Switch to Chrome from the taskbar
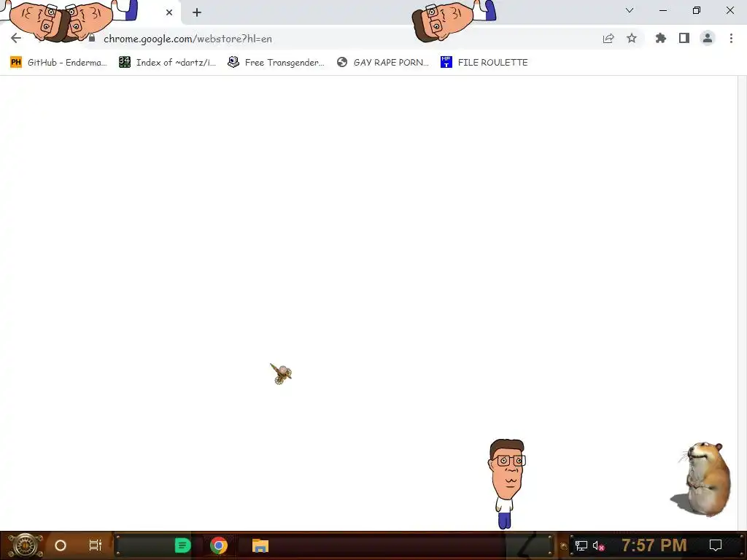 pyautogui.click(x=219, y=545)
